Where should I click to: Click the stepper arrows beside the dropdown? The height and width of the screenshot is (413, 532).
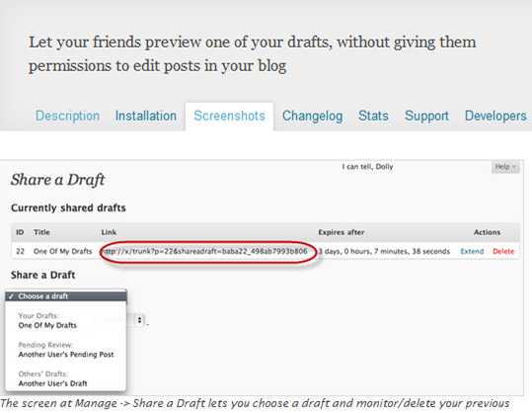[139, 320]
